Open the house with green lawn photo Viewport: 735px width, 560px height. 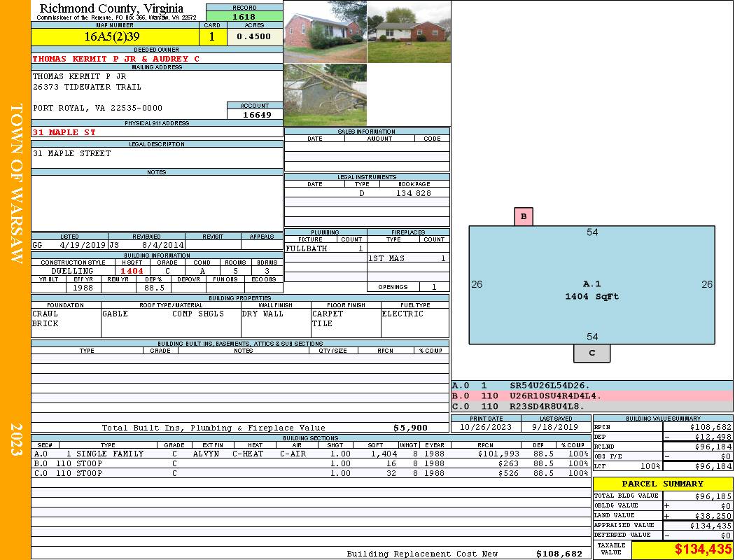pos(409,32)
